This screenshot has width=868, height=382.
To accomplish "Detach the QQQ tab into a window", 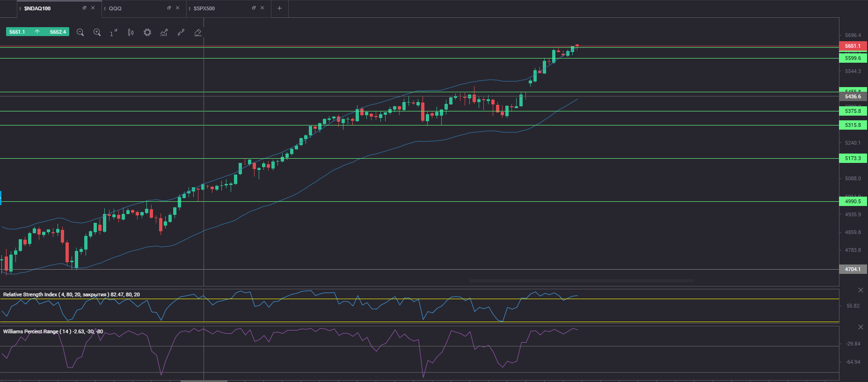I will point(169,8).
